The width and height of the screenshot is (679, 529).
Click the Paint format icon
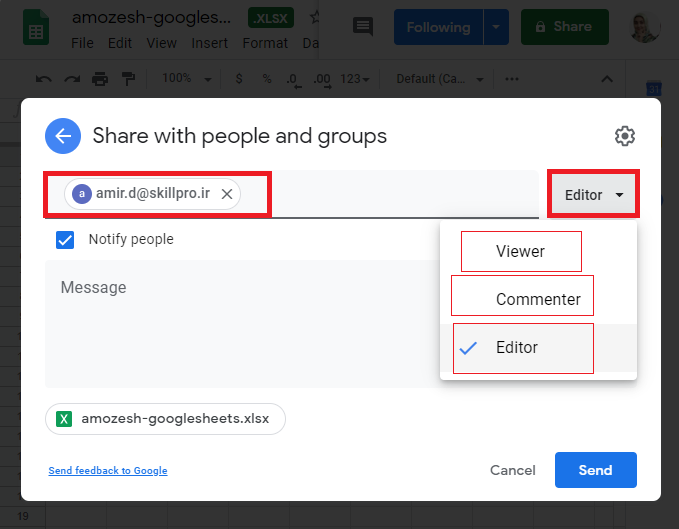128,79
